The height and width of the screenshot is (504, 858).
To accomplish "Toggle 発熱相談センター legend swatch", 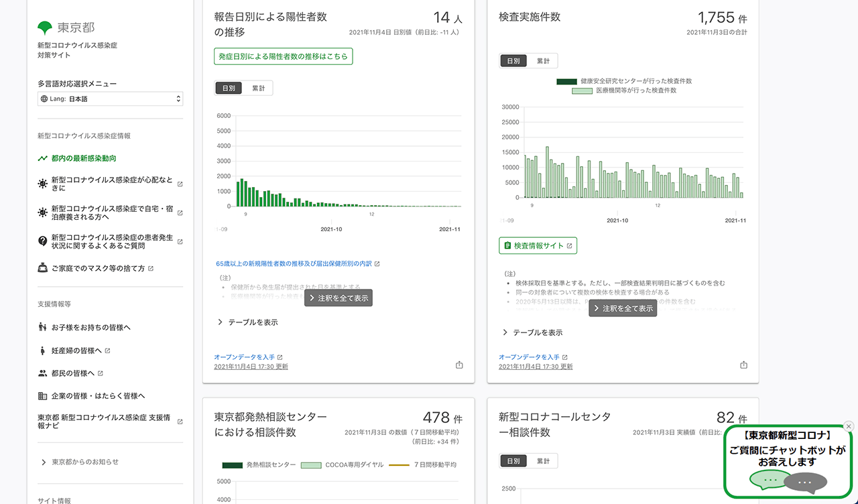I will pos(232,464).
